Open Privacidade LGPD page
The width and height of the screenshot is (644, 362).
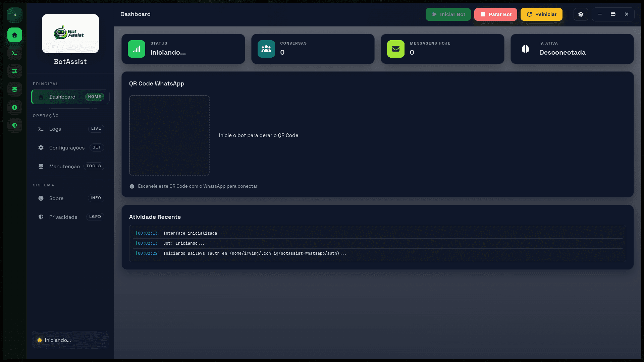pyautogui.click(x=70, y=217)
